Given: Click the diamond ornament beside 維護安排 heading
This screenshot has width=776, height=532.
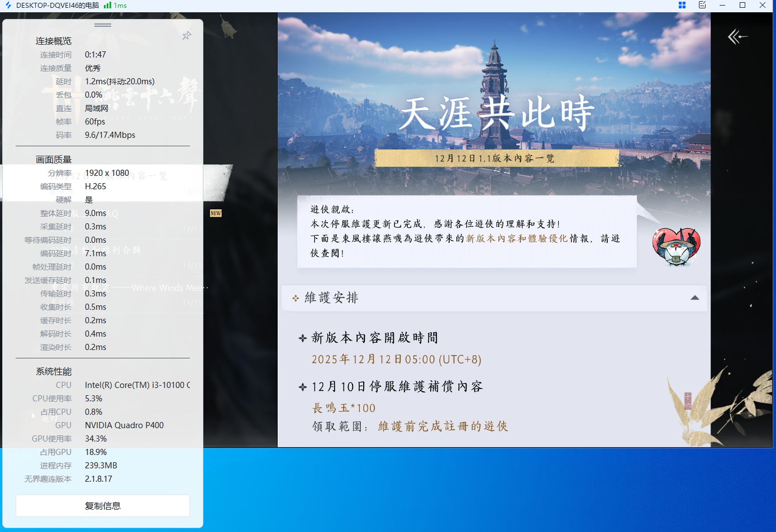Looking at the screenshot, I should pyautogui.click(x=296, y=298).
